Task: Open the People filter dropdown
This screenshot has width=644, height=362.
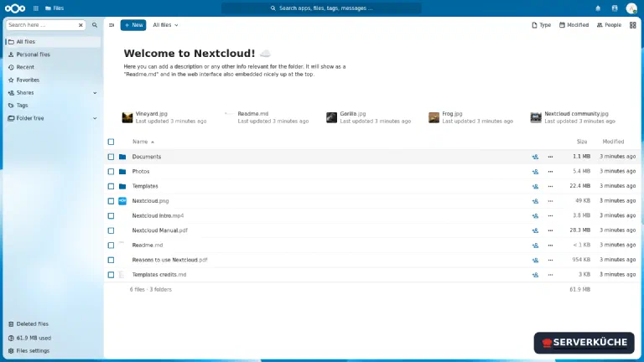Action: [x=609, y=25]
